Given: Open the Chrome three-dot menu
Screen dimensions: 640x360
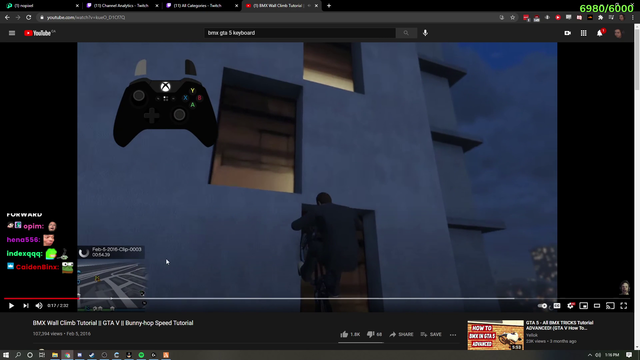Looking at the screenshot, I should click(x=633, y=18).
